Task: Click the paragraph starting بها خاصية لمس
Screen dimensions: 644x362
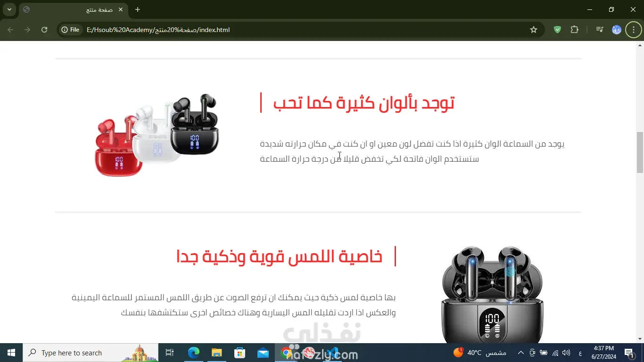Action: tap(234, 305)
